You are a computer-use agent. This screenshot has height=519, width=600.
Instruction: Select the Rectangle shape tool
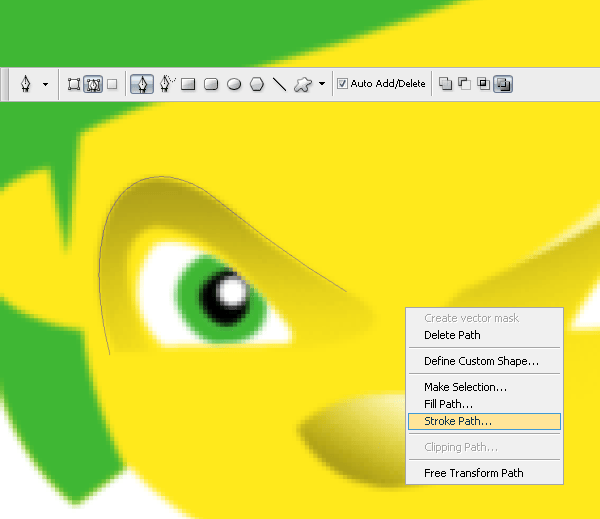tap(188, 84)
